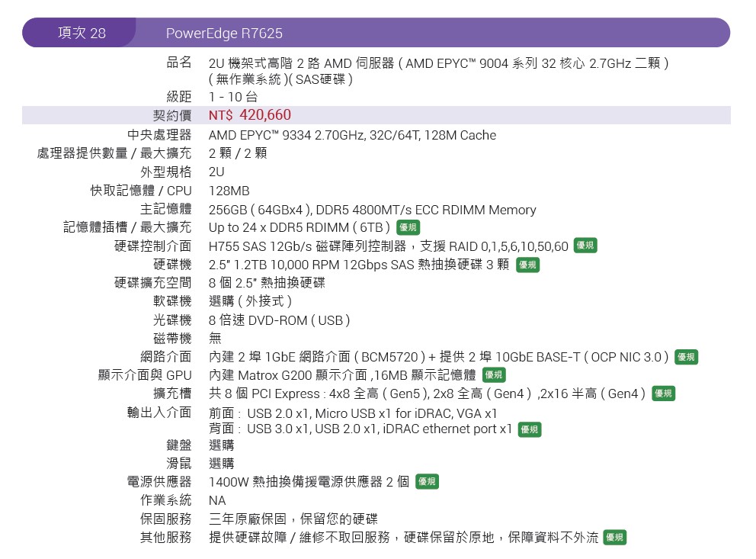The width and height of the screenshot is (756, 559).
Task: Click the contract price NT$ 420,660
Action: coord(250,115)
